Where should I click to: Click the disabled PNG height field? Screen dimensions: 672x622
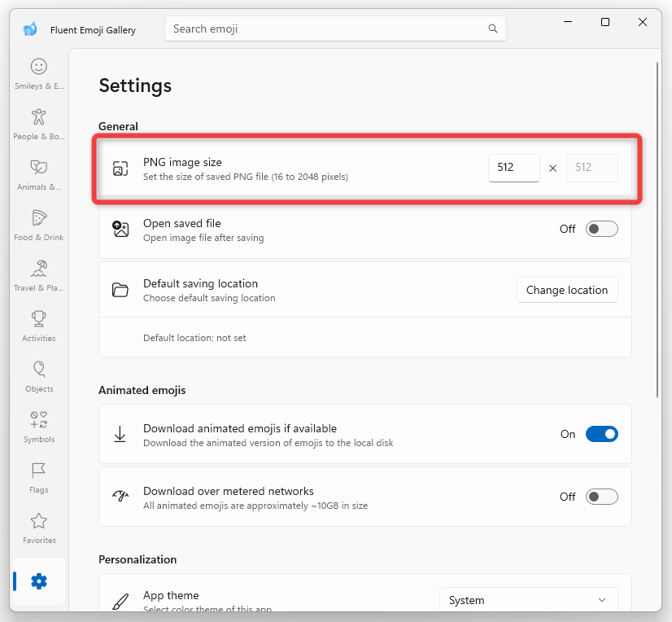pos(591,168)
